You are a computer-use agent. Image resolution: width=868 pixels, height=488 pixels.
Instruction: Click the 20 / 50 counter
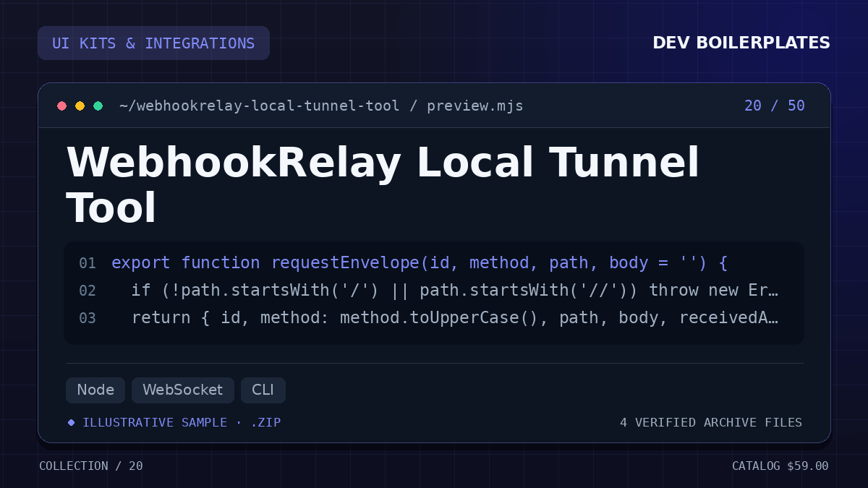point(775,106)
